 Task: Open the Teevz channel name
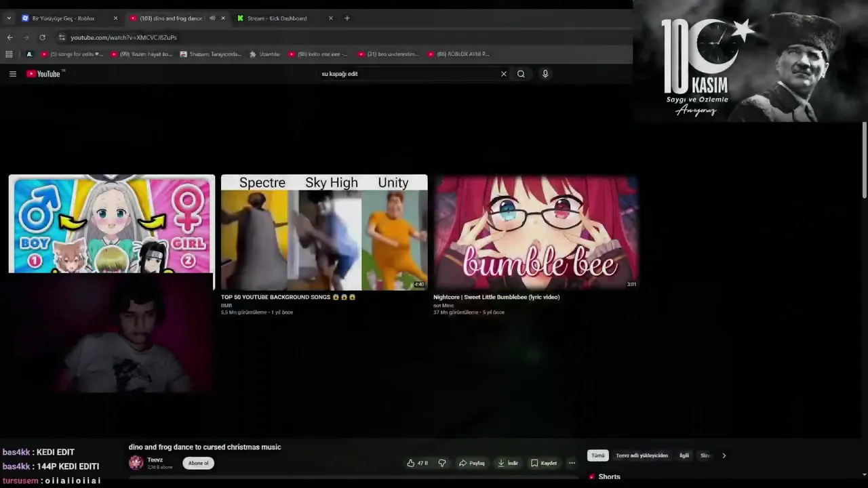click(x=155, y=460)
